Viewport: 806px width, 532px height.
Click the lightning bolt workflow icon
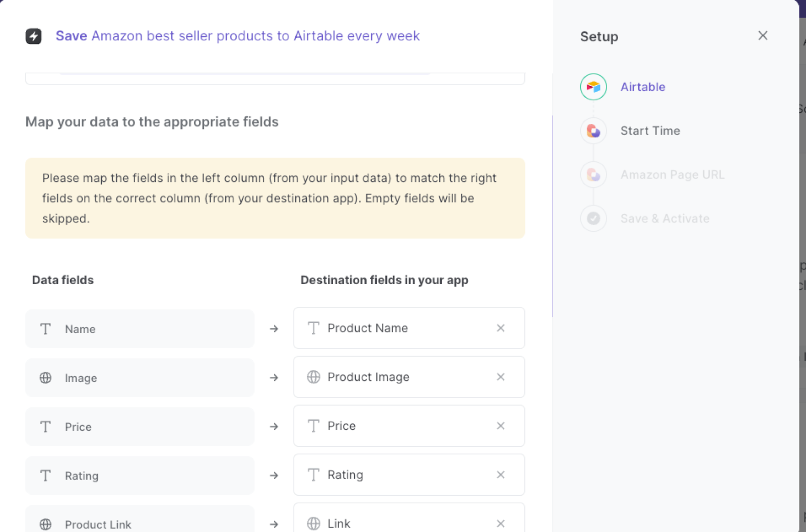point(34,36)
